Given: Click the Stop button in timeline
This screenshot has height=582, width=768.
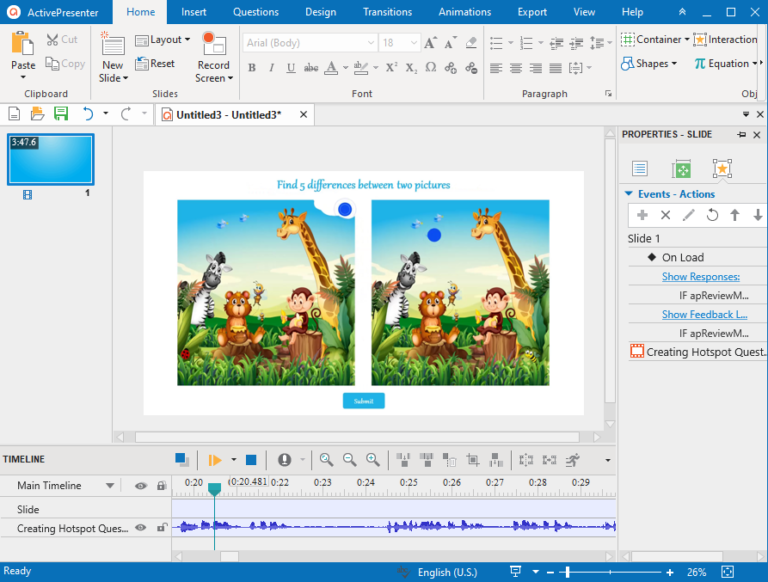Looking at the screenshot, I should click(251, 460).
